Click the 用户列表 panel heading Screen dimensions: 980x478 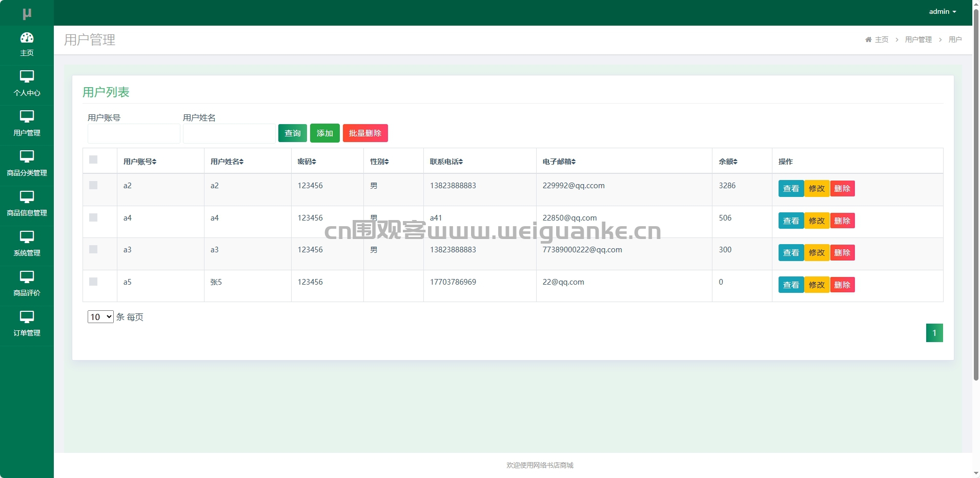[x=106, y=92]
